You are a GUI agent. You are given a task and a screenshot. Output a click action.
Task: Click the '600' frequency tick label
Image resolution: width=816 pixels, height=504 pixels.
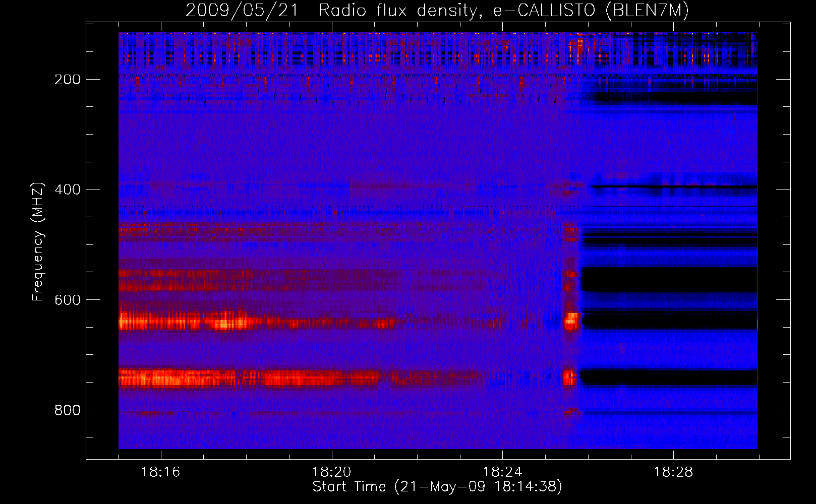pos(68,300)
